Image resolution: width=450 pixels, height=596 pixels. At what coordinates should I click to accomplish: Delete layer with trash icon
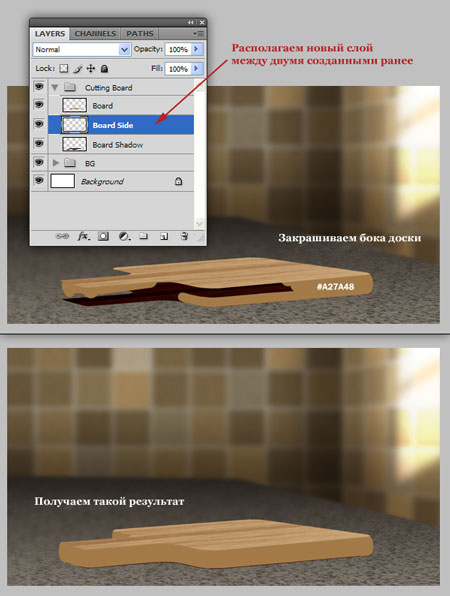point(184,236)
